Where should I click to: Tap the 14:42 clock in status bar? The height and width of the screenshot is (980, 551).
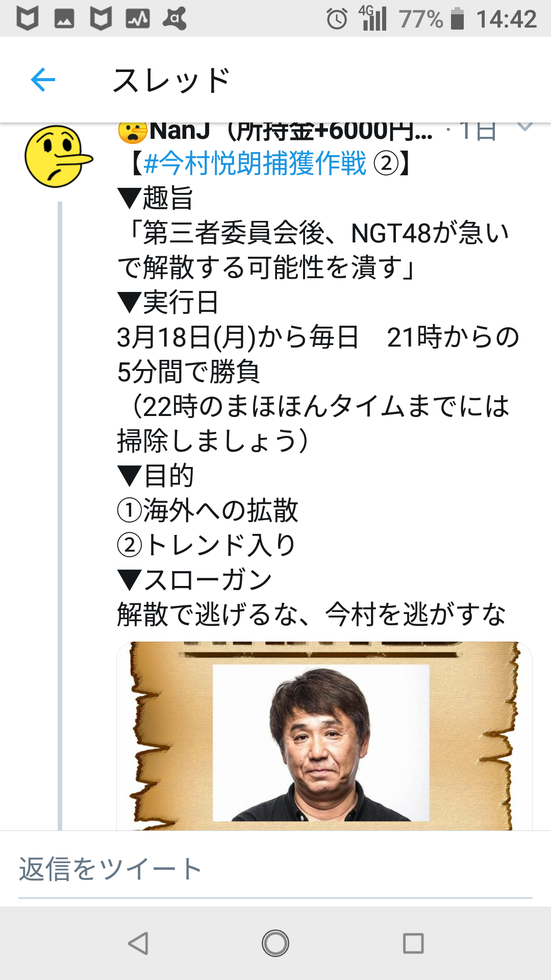point(506,19)
